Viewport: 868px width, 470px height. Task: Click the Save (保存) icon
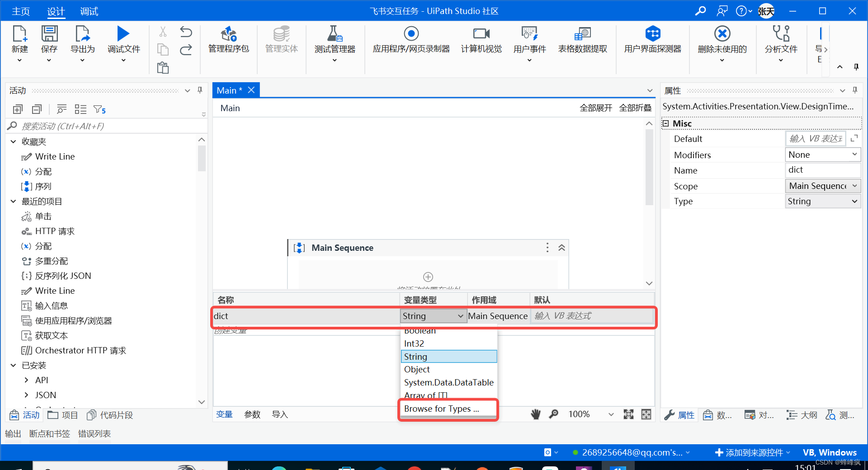click(49, 34)
